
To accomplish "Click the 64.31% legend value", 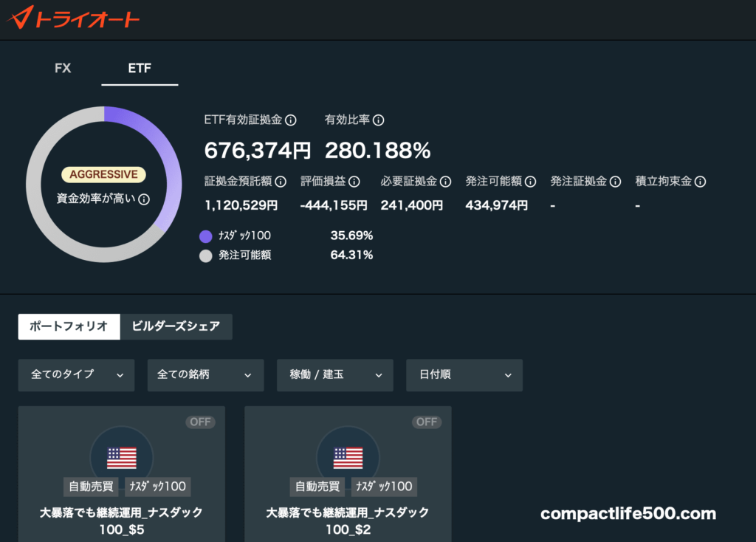I will click(x=351, y=255).
